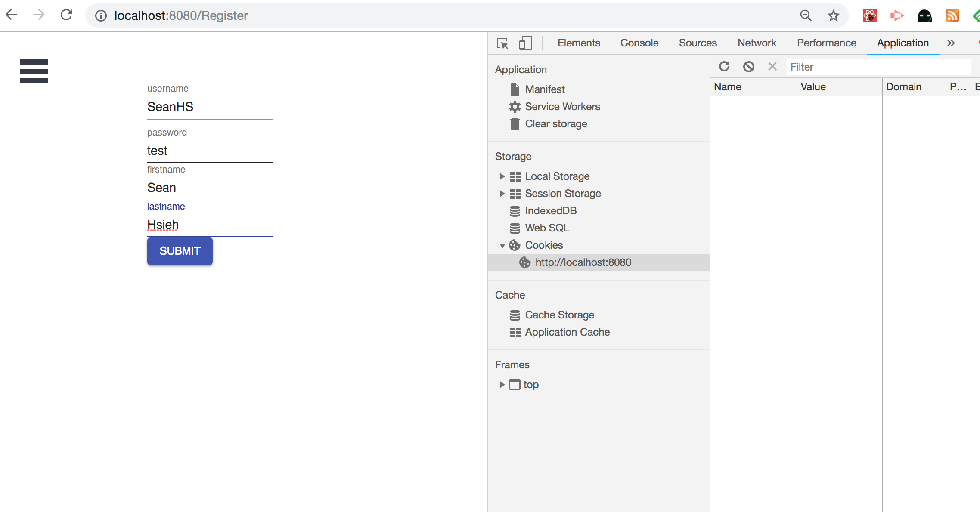The image size is (980, 512).
Task: Click the refresh cookies icon
Action: point(724,67)
